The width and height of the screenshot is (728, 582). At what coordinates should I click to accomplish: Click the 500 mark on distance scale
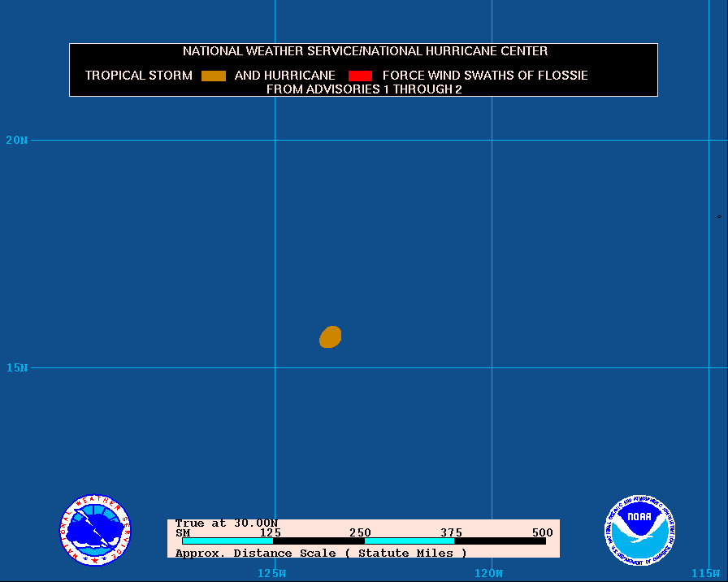point(542,532)
